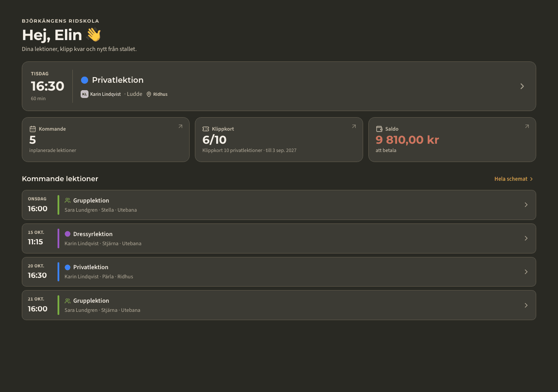Expand the Onsdag 16:00 Grupplektion row chevron

coord(526,205)
